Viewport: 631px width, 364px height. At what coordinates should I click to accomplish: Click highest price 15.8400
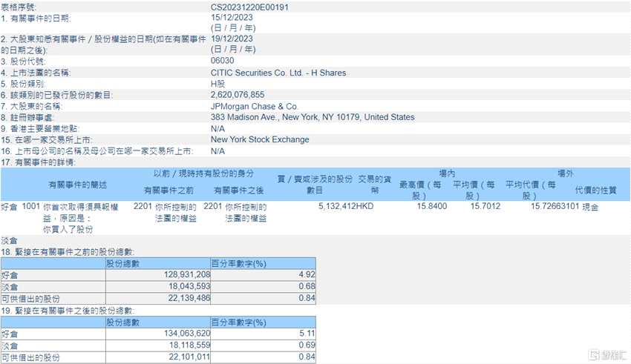432,206
